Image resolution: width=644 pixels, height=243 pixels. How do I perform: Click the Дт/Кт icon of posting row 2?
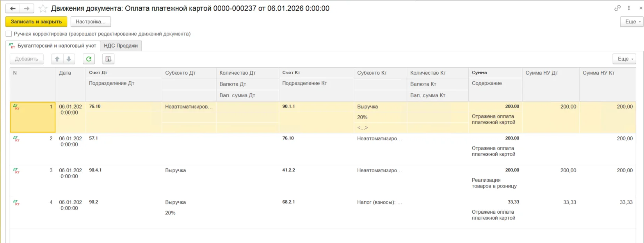click(x=16, y=139)
